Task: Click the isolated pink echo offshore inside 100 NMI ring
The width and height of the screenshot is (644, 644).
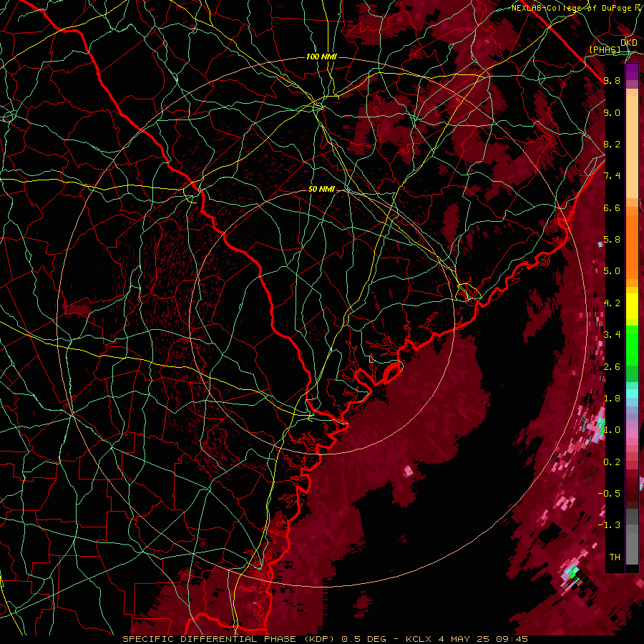Action: [408, 471]
